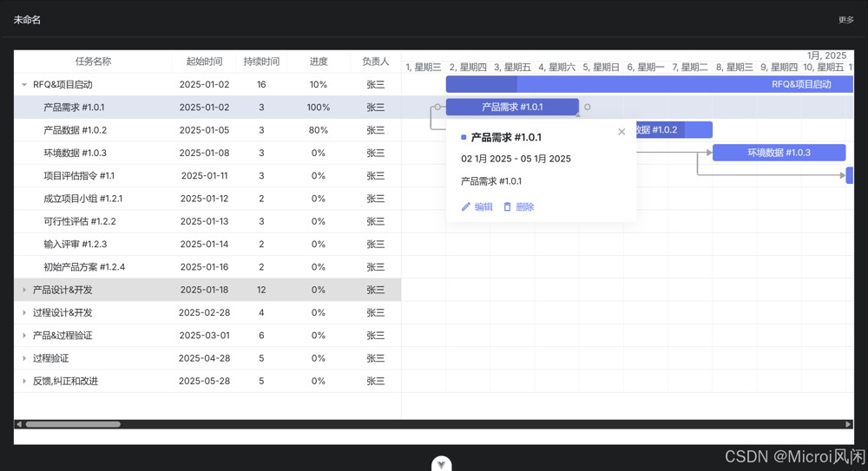Click the 任务名称 column header

tap(93, 62)
